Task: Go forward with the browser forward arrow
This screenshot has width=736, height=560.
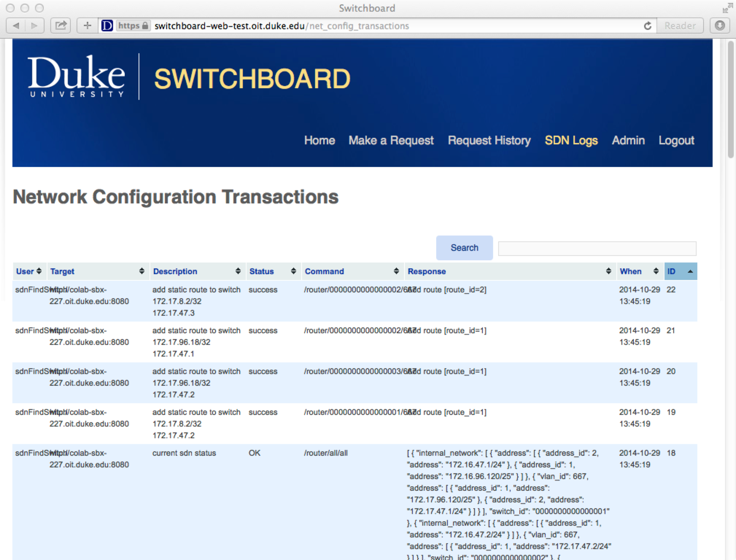Action: [34, 26]
